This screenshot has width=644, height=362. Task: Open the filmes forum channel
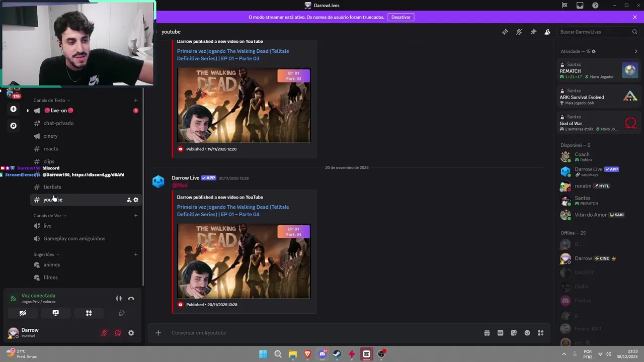(x=86, y=278)
